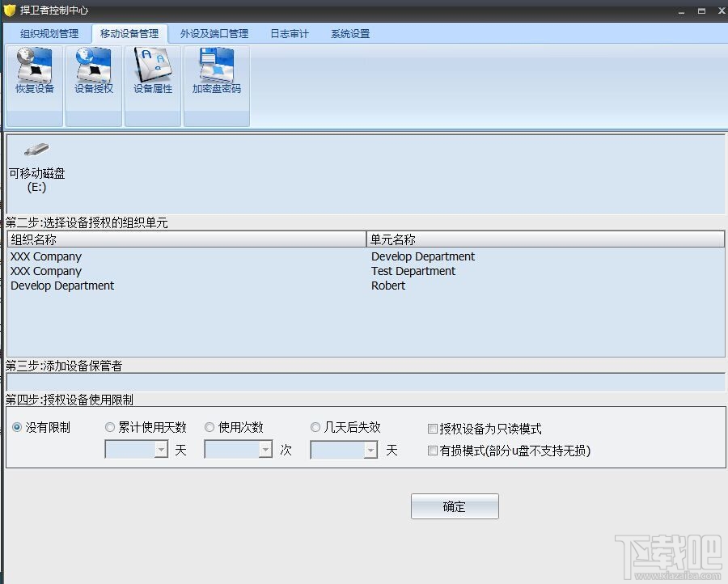
Task: Open the 系统设置 tab
Action: 350,34
